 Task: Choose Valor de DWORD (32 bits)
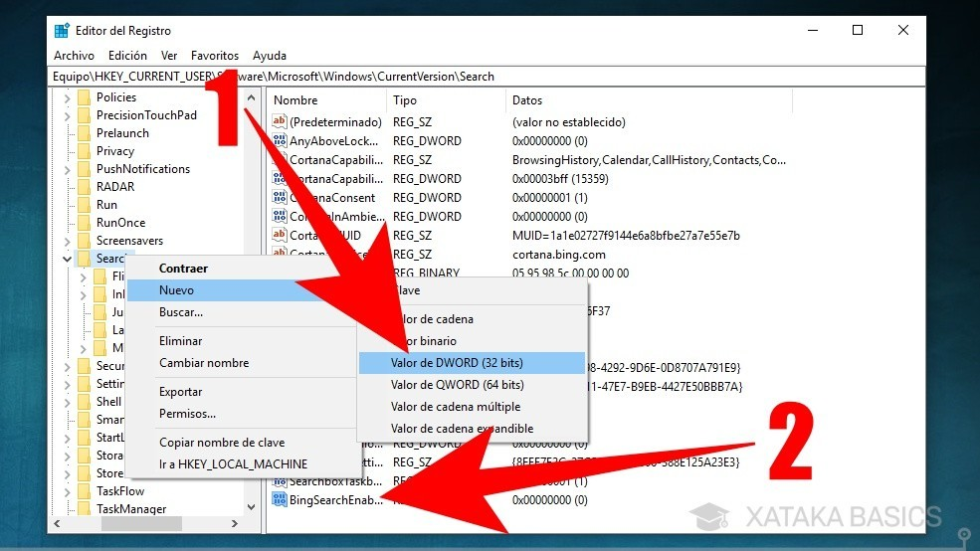coord(472,363)
